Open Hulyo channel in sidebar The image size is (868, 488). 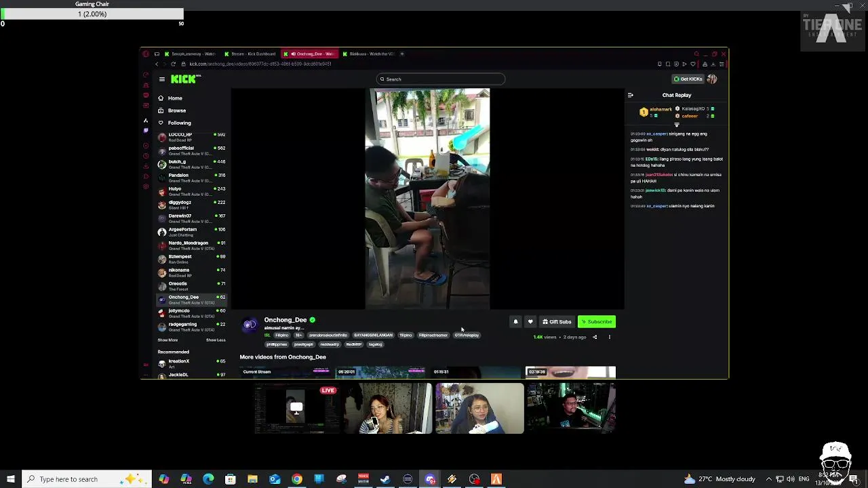191,191
